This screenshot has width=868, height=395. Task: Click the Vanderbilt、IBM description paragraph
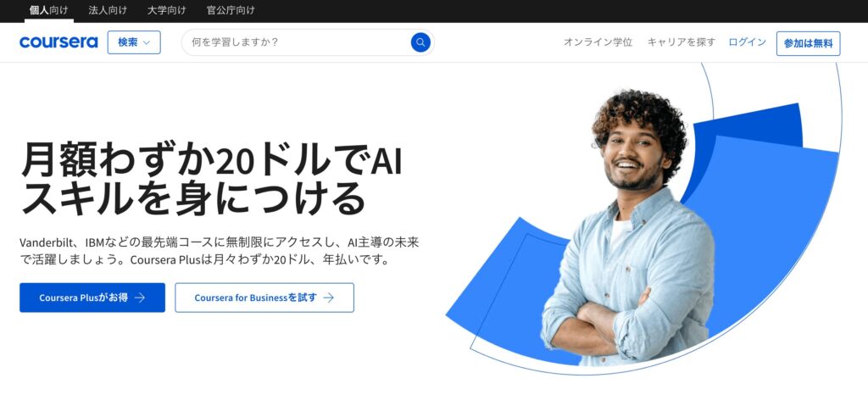(x=220, y=251)
